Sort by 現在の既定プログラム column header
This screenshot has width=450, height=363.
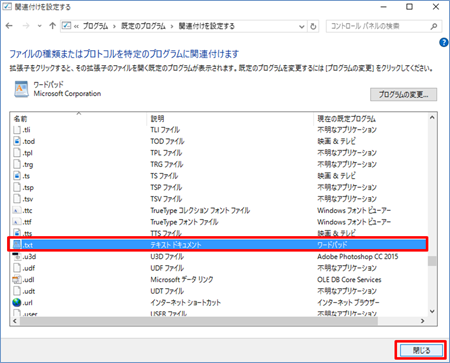[x=370, y=119]
